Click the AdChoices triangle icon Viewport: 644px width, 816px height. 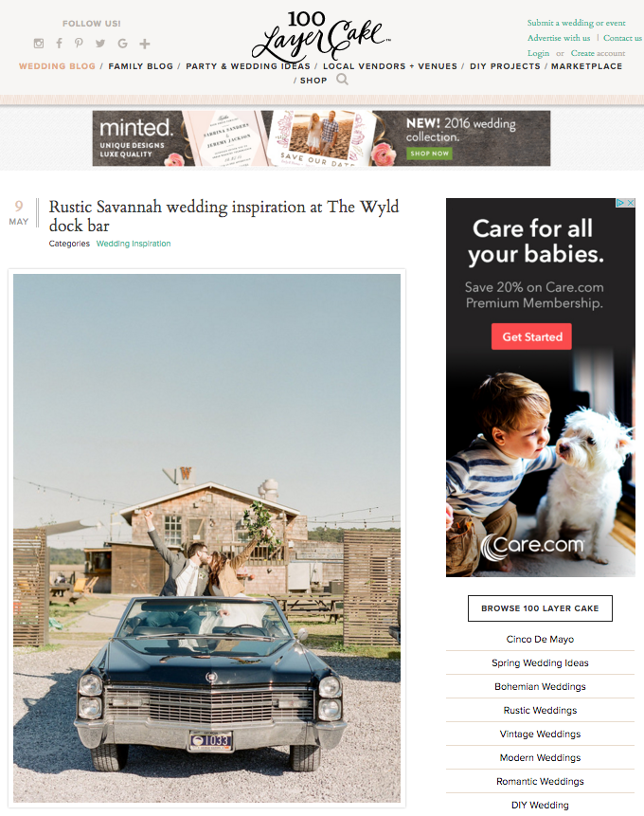coord(620,203)
